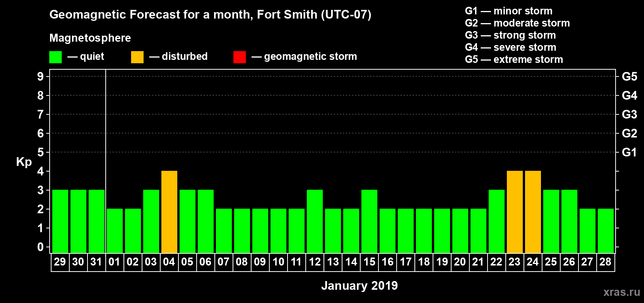Viewport: 644px width, 303px height.
Task: Click the G5 label on right axis
Action: (629, 77)
